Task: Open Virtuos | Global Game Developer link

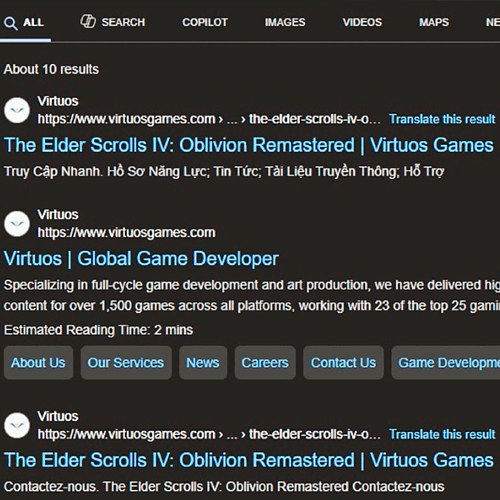Action: (141, 259)
